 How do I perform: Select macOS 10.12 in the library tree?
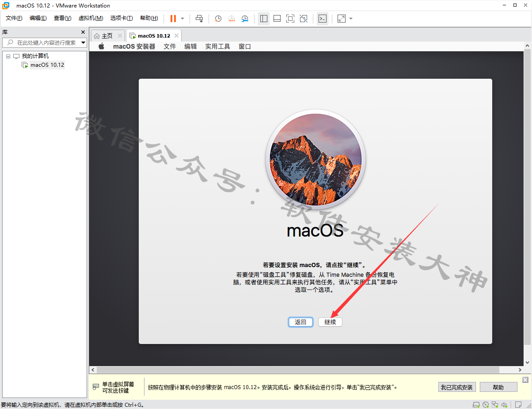pyautogui.click(x=47, y=65)
